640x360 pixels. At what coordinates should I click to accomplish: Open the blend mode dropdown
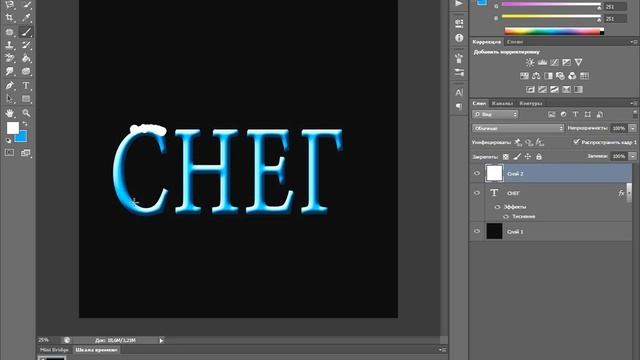(x=518, y=128)
